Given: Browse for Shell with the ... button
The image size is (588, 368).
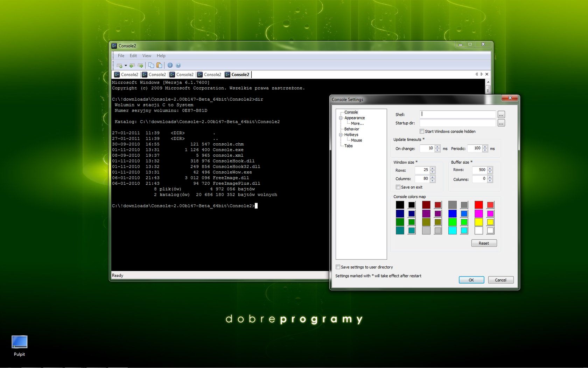Looking at the screenshot, I should click(501, 115).
